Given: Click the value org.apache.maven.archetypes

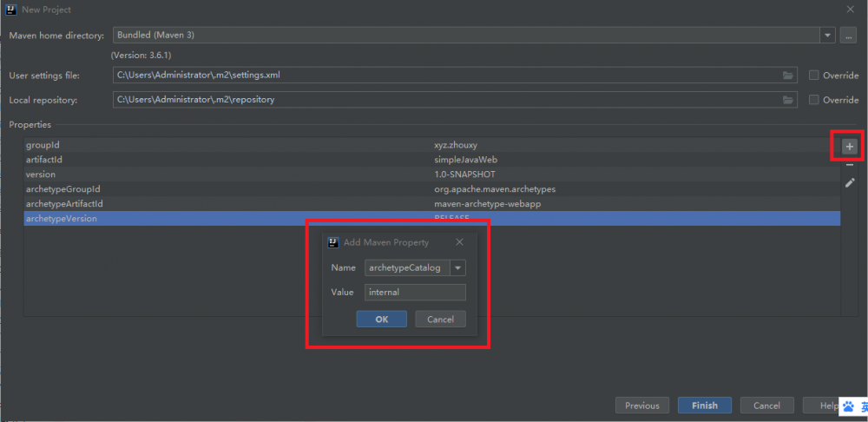Looking at the screenshot, I should tap(495, 188).
